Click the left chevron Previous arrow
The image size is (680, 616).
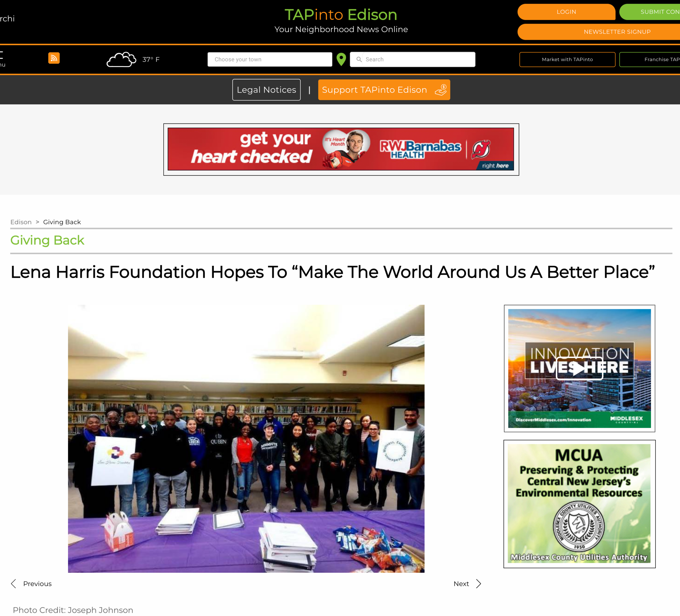click(14, 584)
